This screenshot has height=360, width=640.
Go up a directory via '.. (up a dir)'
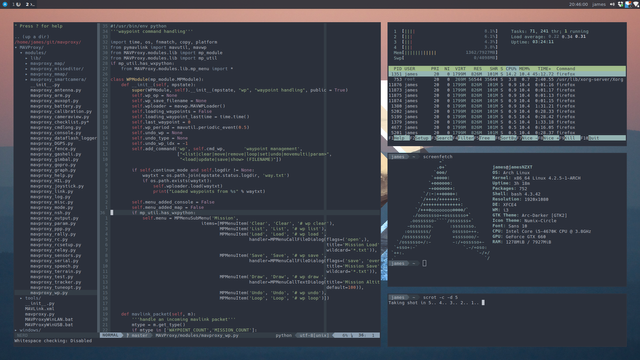[x=32, y=37]
